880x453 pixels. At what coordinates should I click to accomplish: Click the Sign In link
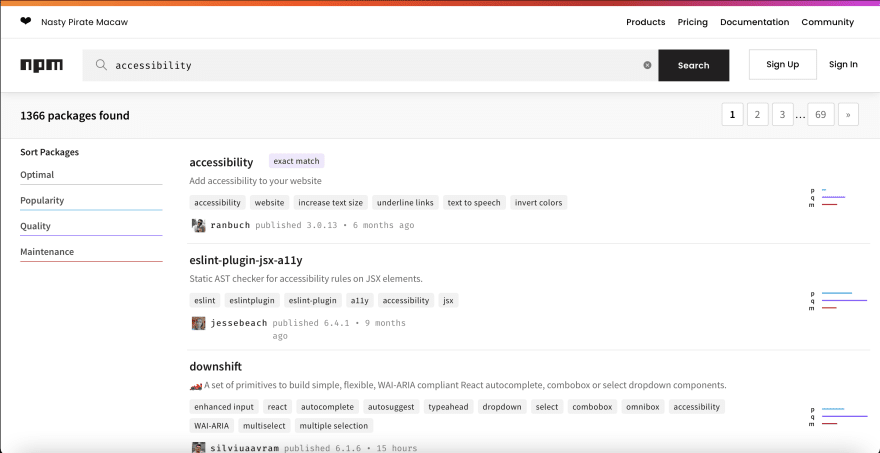coord(843,65)
